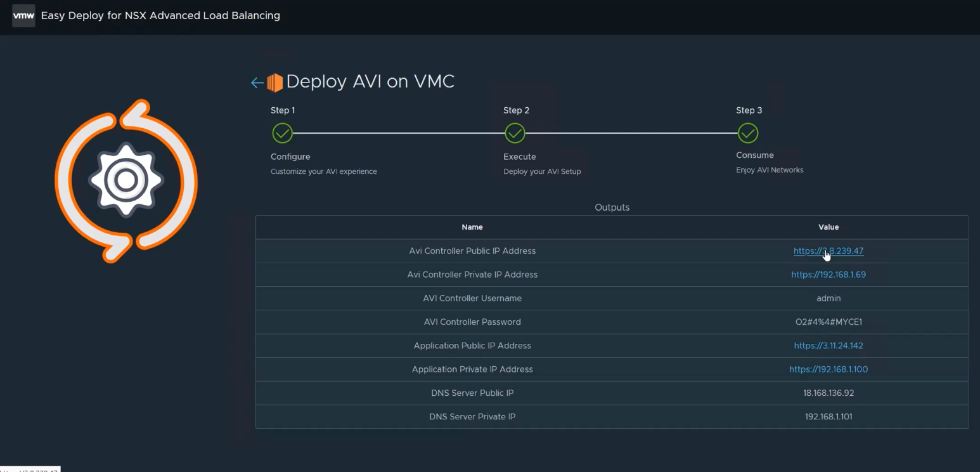Select the Step 3 Consume checkmark circle
Image resolution: width=980 pixels, height=472 pixels.
tap(748, 133)
